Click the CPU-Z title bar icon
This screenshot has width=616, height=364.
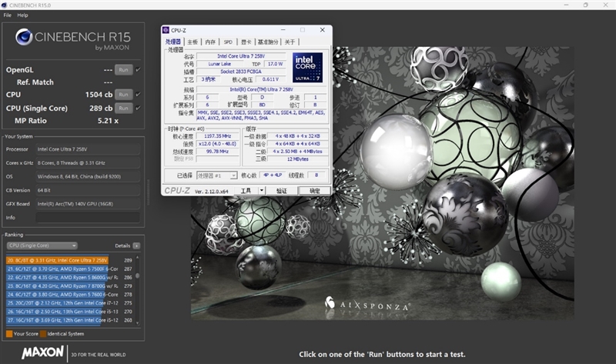pos(166,30)
